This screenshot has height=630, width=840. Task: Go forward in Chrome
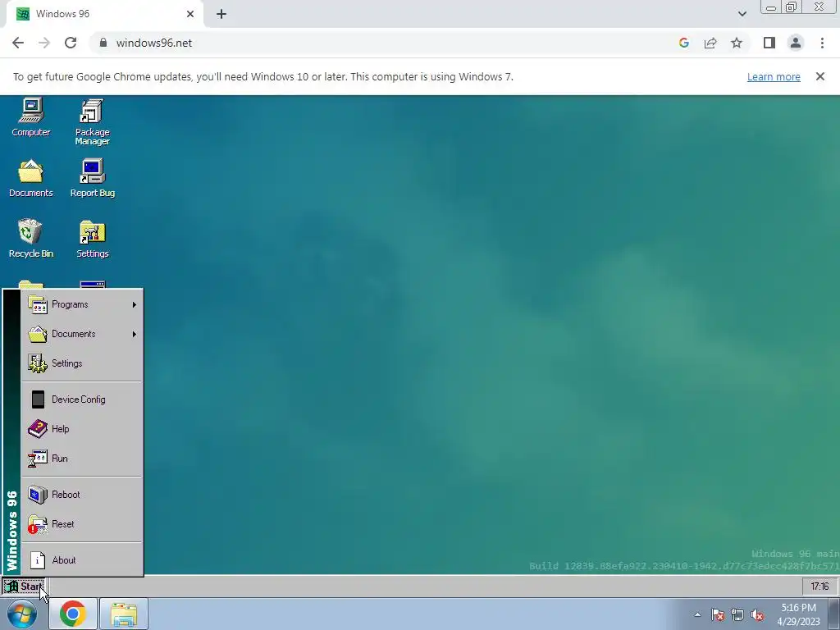pos(44,43)
